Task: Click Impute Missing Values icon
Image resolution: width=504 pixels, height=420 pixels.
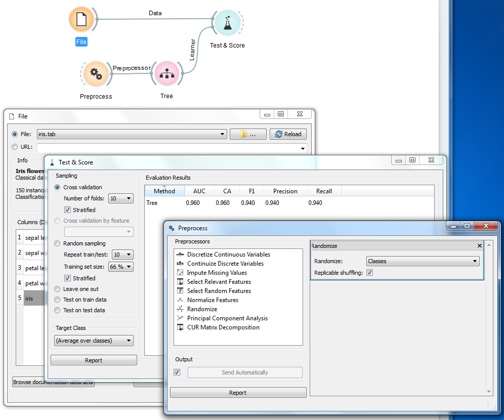Action: point(180,273)
